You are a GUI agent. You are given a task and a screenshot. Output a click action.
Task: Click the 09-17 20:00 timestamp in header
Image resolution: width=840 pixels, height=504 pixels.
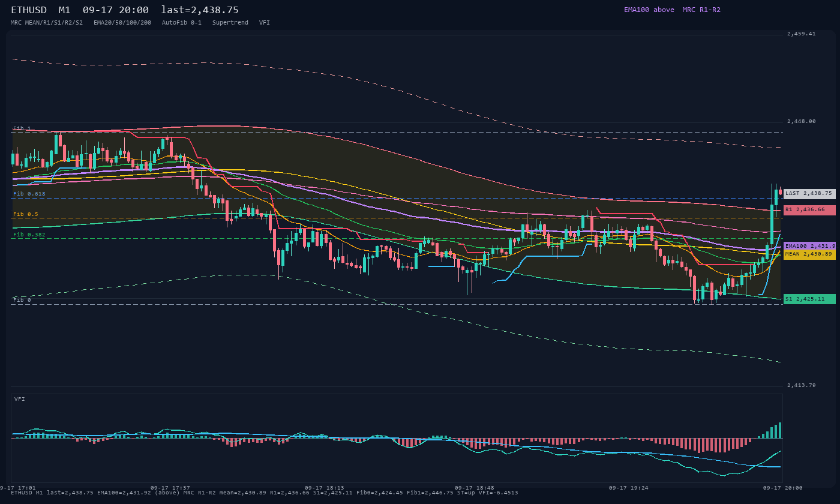pyautogui.click(x=116, y=10)
